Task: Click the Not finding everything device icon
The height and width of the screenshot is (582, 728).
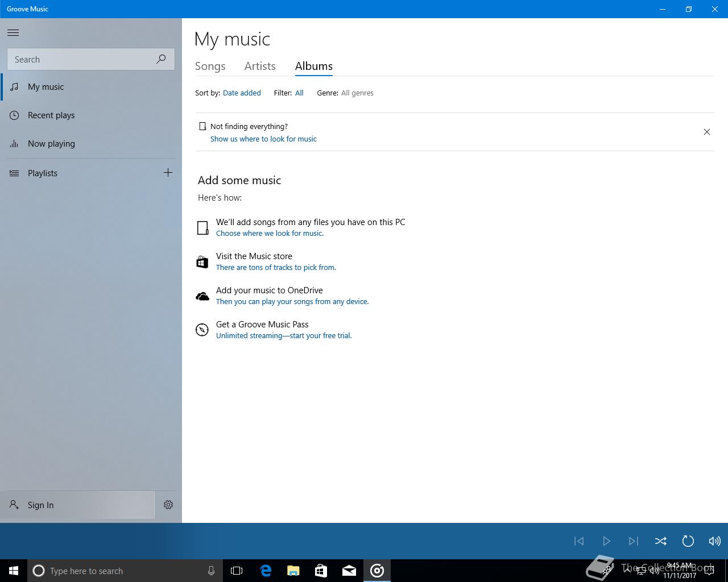Action: click(202, 126)
